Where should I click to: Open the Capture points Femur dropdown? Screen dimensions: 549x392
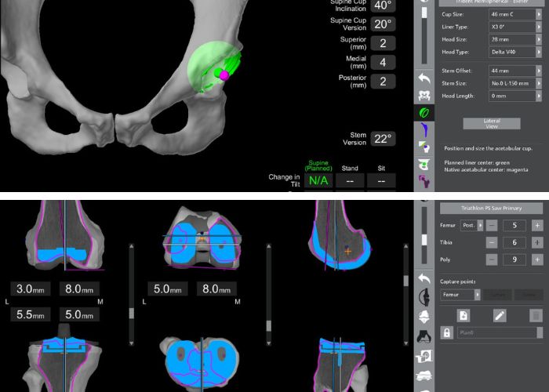click(x=477, y=295)
